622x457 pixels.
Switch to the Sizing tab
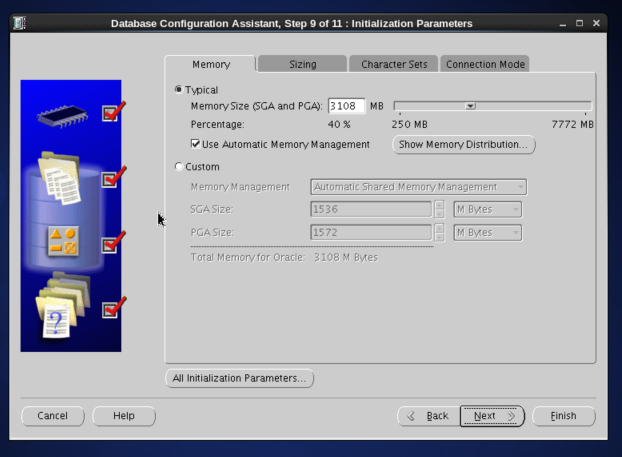303,64
